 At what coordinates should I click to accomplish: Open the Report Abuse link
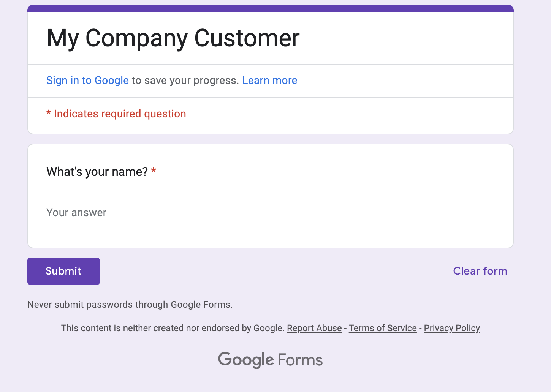tap(314, 328)
